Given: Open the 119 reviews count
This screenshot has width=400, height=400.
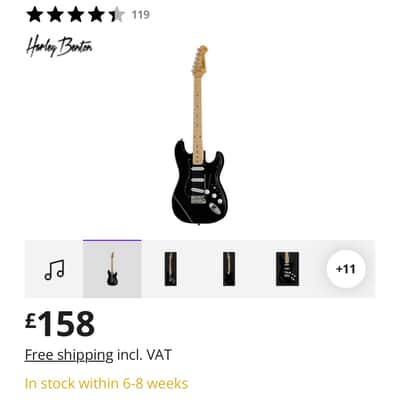Looking at the screenshot, I should point(141,15).
